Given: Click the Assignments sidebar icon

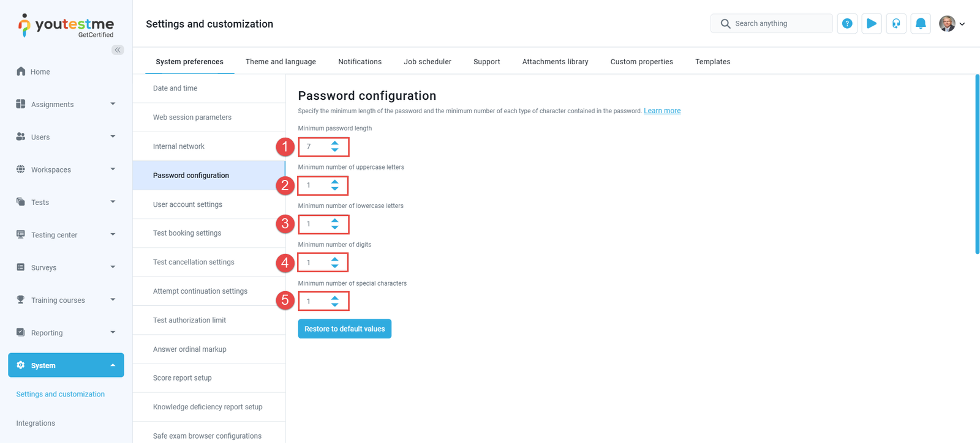Looking at the screenshot, I should click(21, 104).
